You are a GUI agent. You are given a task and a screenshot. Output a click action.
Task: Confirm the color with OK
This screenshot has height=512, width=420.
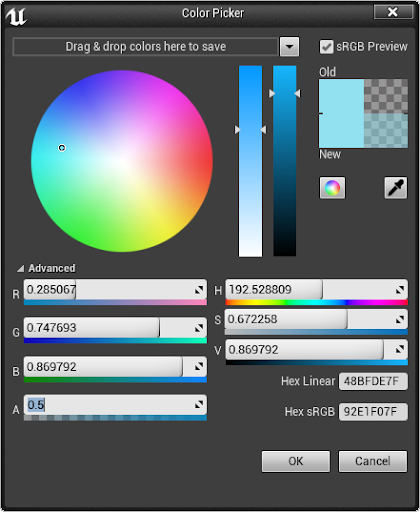click(296, 461)
